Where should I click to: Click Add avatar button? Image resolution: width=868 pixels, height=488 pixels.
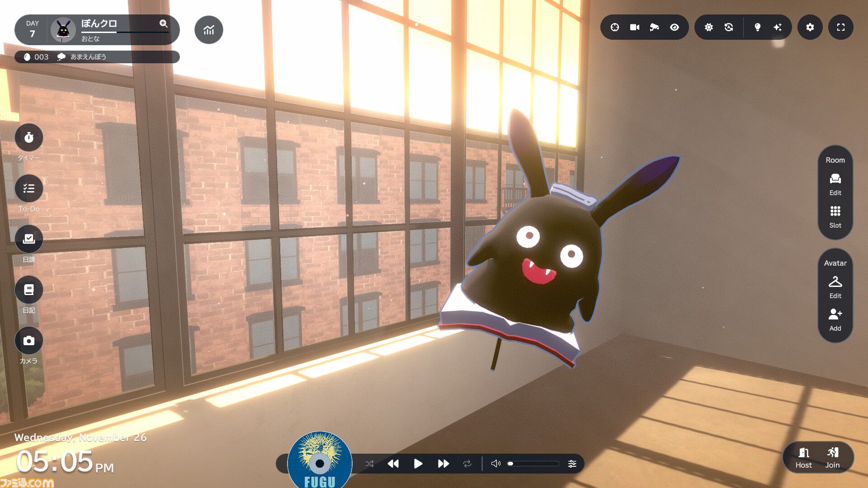pyautogui.click(x=835, y=320)
